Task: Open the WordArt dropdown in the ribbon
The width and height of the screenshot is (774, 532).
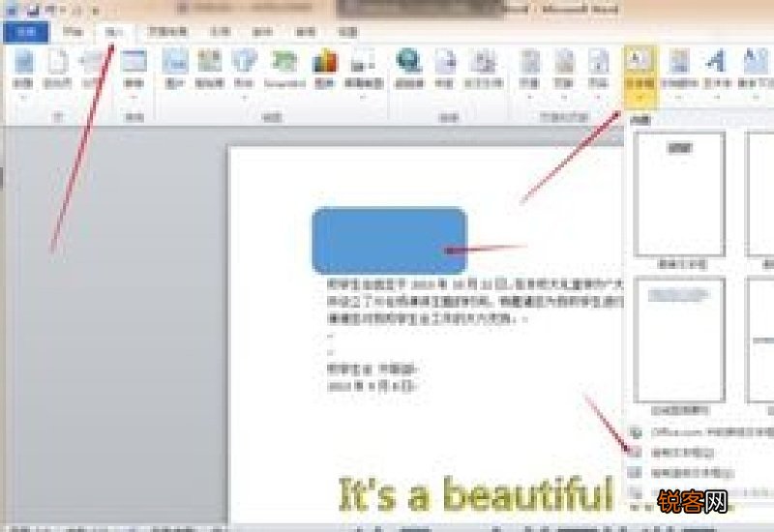Action: [x=717, y=74]
